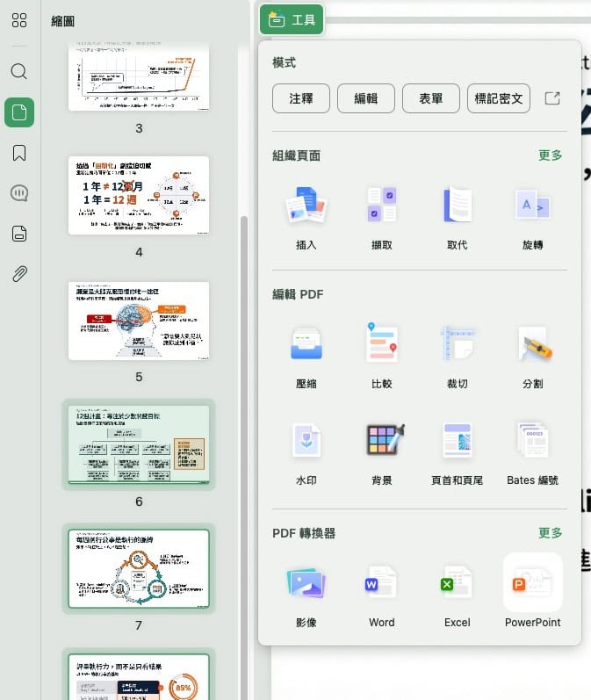Convert PDF to Excel
591x700 pixels.
pyautogui.click(x=458, y=595)
